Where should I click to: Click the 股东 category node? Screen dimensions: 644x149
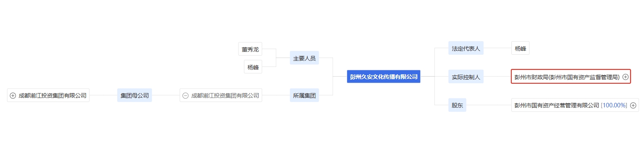(x=457, y=105)
